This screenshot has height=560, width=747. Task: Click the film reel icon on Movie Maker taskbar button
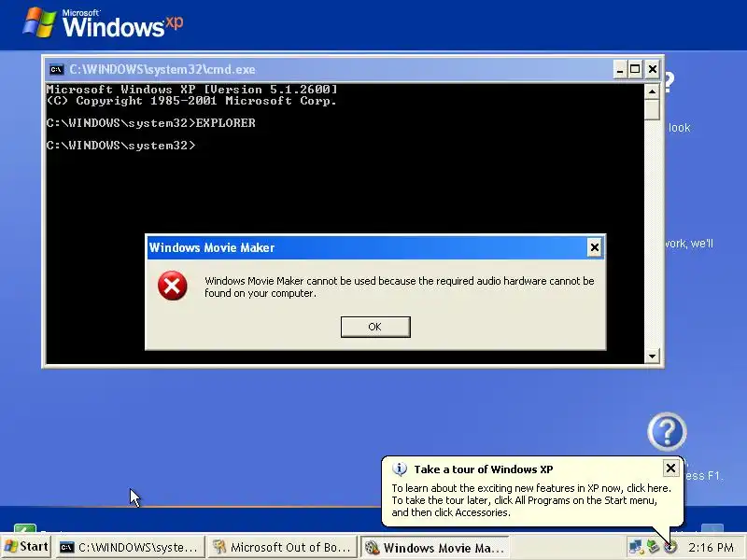coord(372,548)
